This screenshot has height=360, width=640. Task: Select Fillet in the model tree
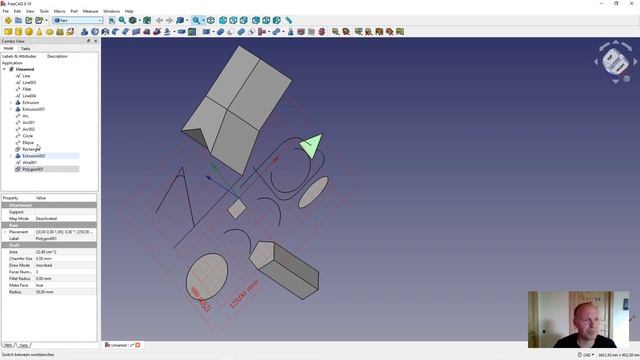coord(27,89)
